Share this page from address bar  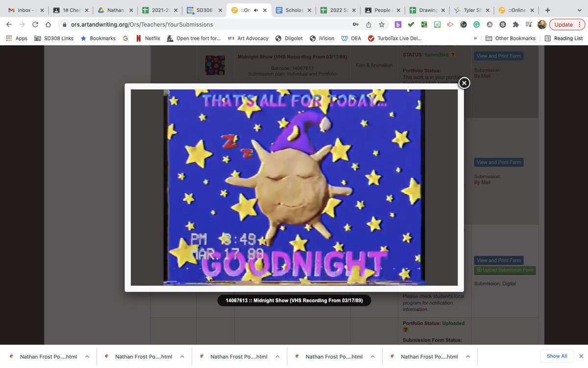pyautogui.click(x=368, y=25)
